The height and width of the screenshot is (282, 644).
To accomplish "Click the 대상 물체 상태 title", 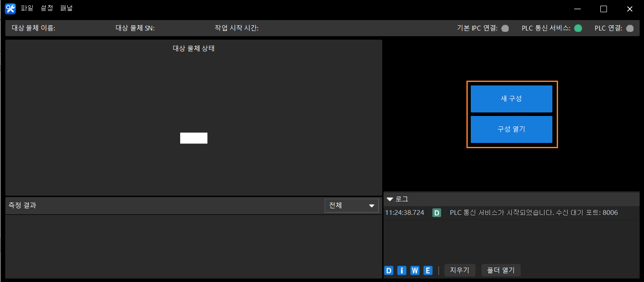I will point(194,48).
